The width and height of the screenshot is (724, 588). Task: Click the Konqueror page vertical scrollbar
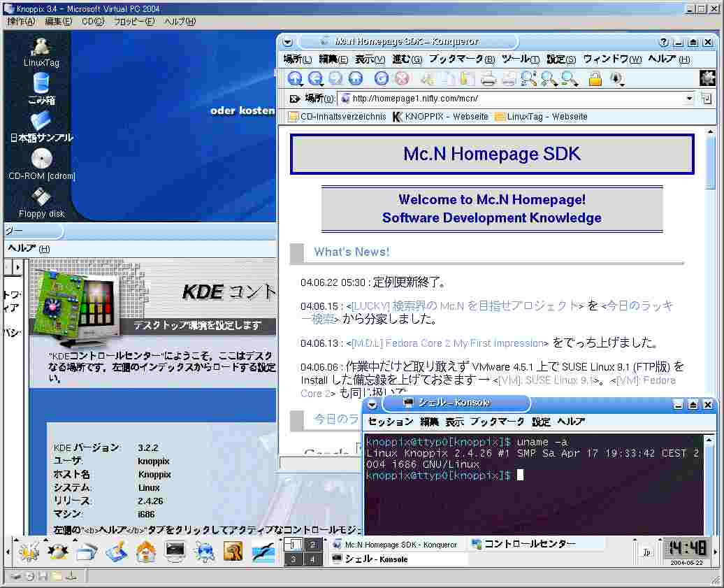[711, 280]
